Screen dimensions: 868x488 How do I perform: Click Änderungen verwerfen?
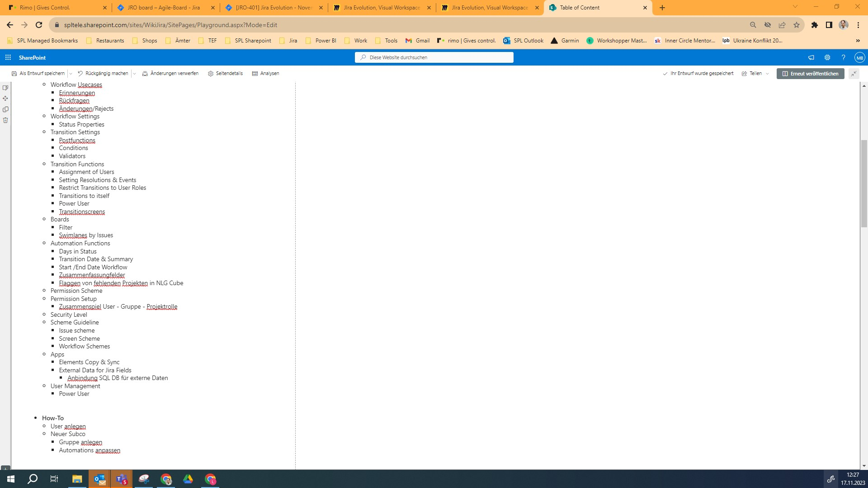coord(170,74)
